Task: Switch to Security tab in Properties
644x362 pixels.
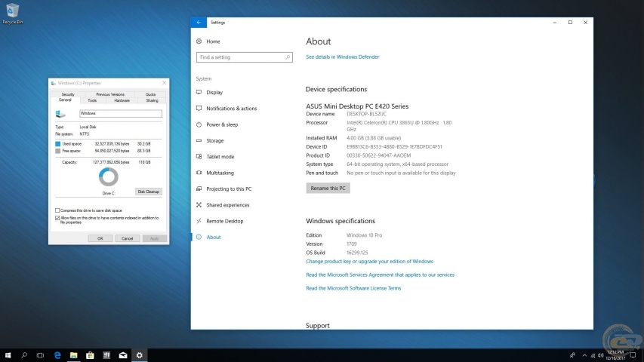Action: coord(68,94)
